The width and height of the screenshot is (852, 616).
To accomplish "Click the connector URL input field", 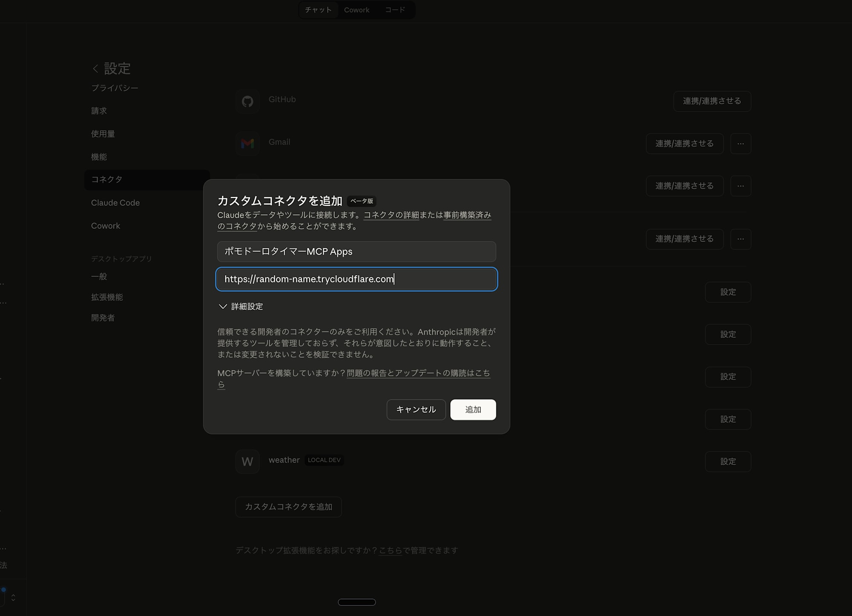I will [357, 279].
